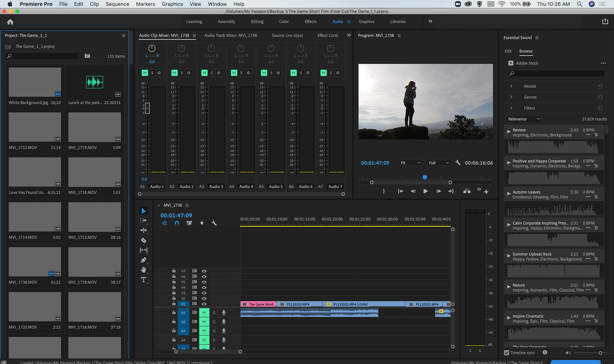This screenshot has width=614, height=364.
Task: Open the Markers menu
Action: 146,4
